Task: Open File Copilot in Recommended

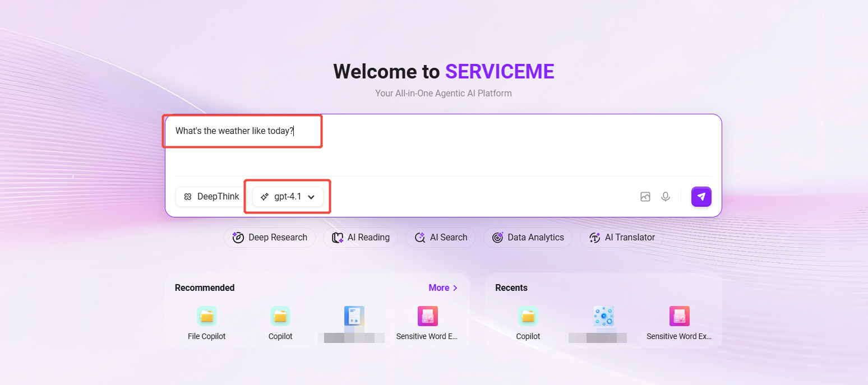Action: (x=206, y=317)
